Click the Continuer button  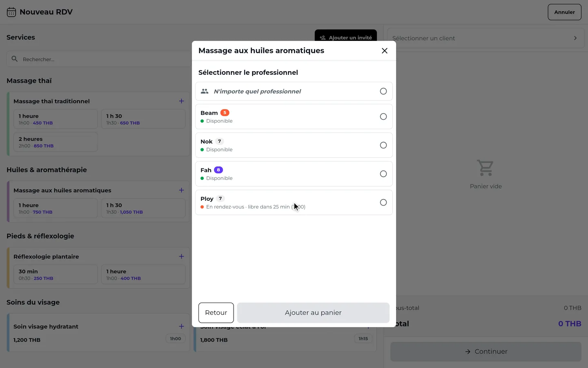pos(486,352)
